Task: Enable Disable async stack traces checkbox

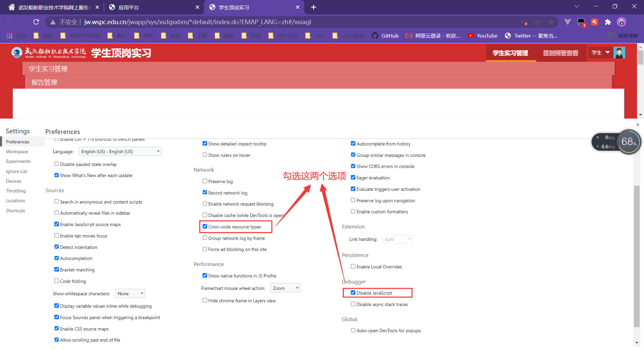Action: click(x=353, y=304)
